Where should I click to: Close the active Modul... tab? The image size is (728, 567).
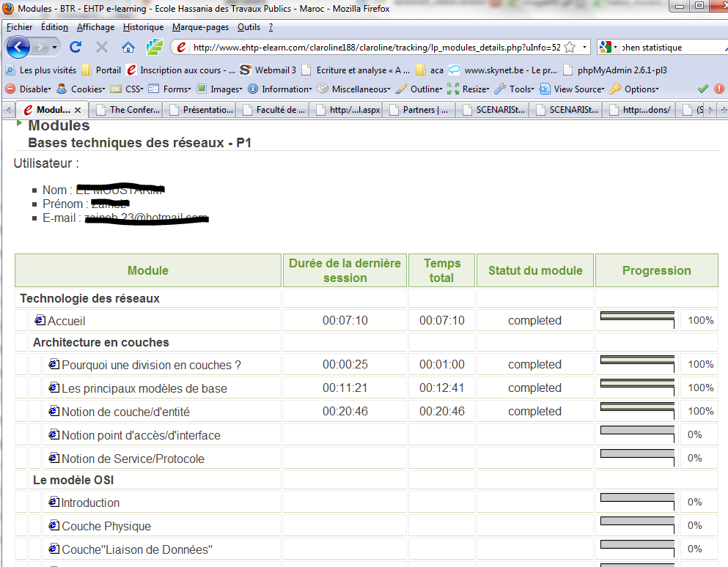[78, 110]
